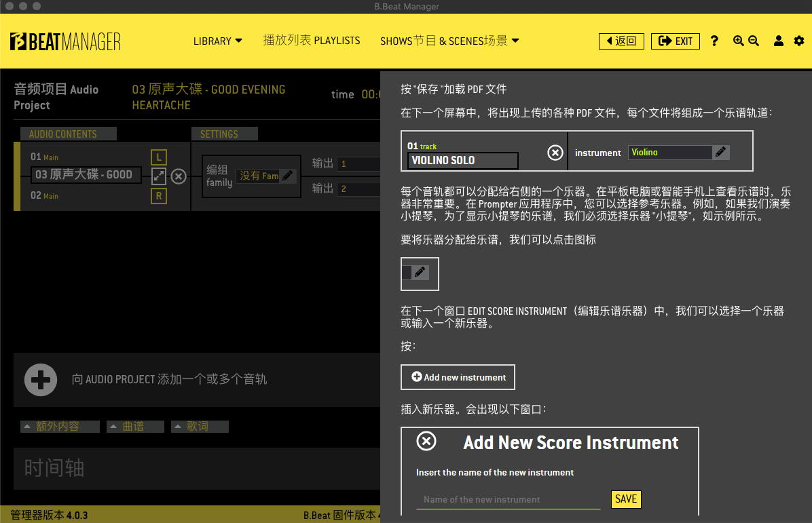This screenshot has height=523, width=812.
Task: Click the 要将乐器分配给乐谱 instruction line
Action: 498,239
